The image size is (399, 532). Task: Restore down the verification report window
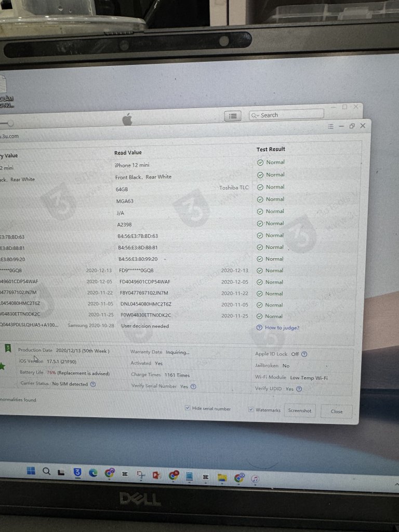point(352,126)
